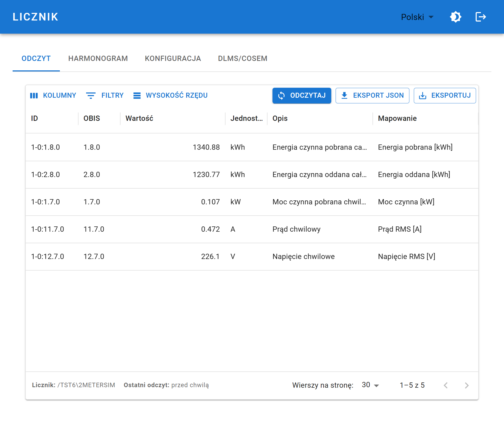
Task: Click the EKSPORT JSON button
Action: (372, 95)
